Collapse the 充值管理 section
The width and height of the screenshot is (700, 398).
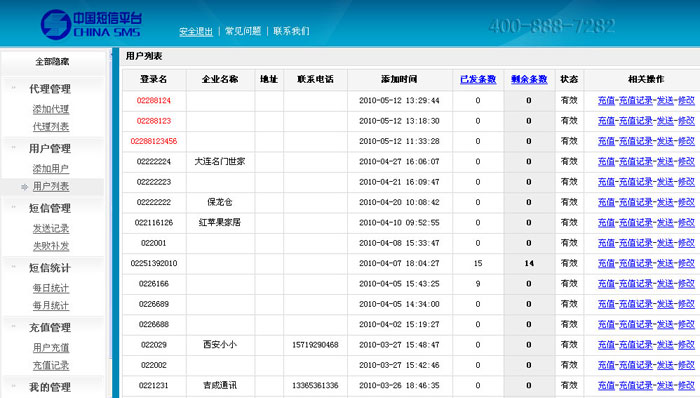point(50,328)
